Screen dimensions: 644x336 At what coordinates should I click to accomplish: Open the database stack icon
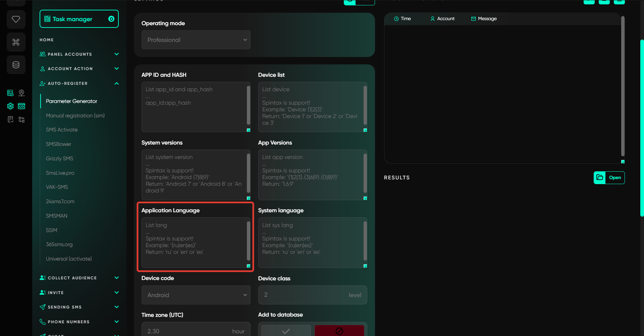[x=16, y=65]
